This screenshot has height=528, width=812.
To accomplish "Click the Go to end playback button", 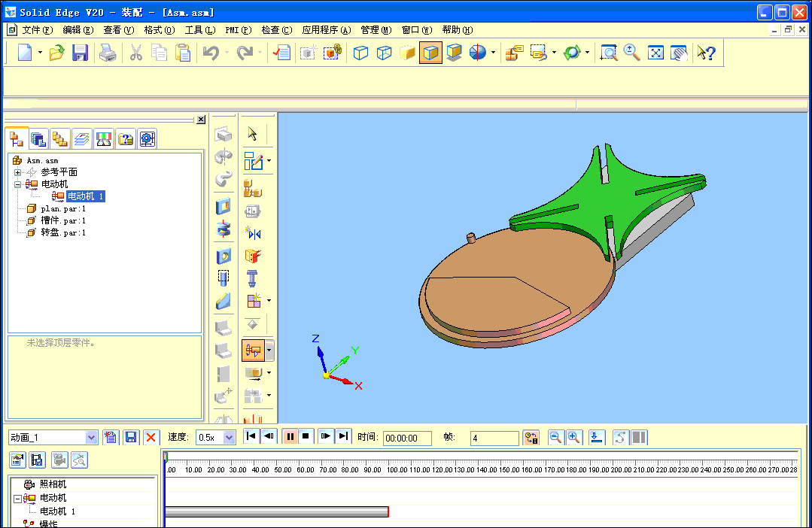I will pyautogui.click(x=343, y=436).
